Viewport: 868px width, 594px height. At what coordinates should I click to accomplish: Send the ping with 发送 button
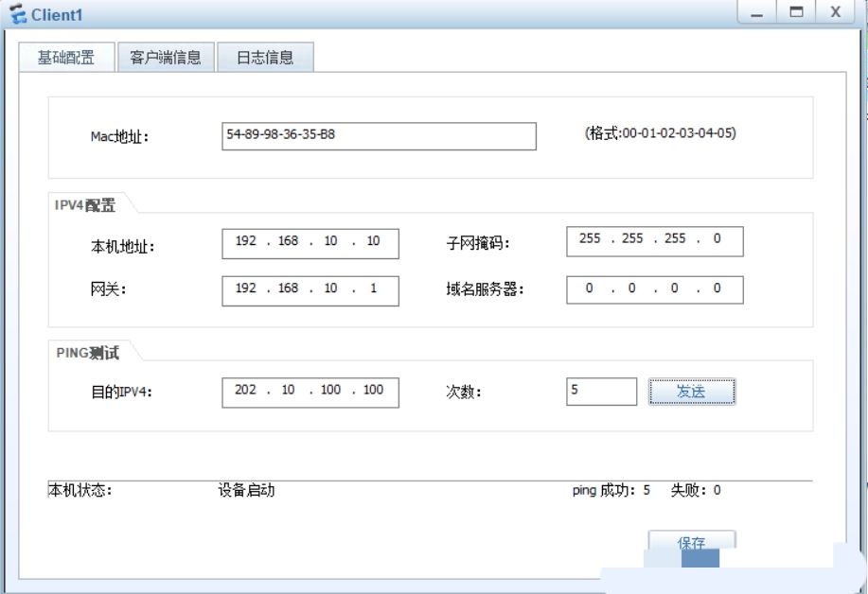[692, 392]
